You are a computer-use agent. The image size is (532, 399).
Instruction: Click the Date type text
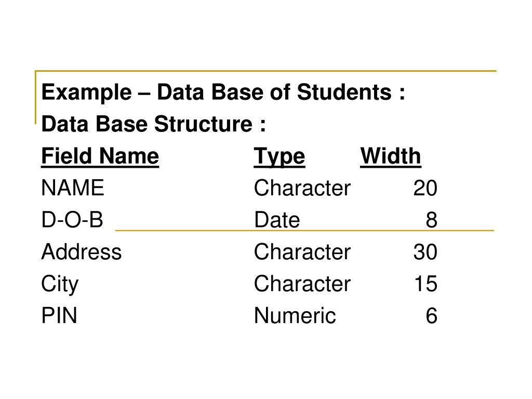[277, 220]
